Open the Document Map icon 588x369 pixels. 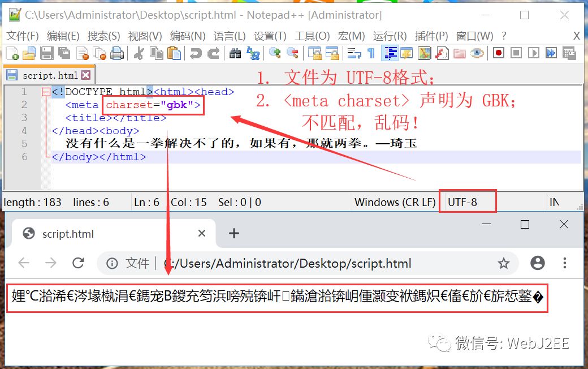click(x=424, y=53)
